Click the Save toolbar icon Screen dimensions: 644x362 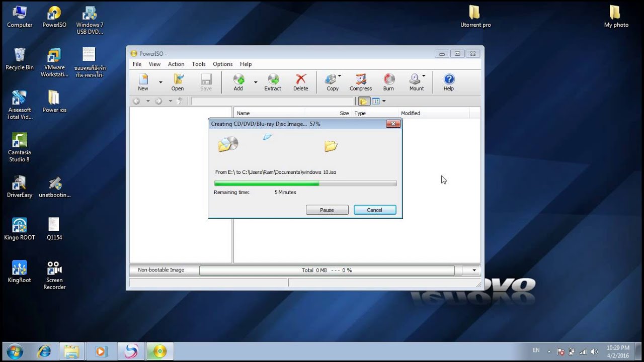tap(206, 82)
